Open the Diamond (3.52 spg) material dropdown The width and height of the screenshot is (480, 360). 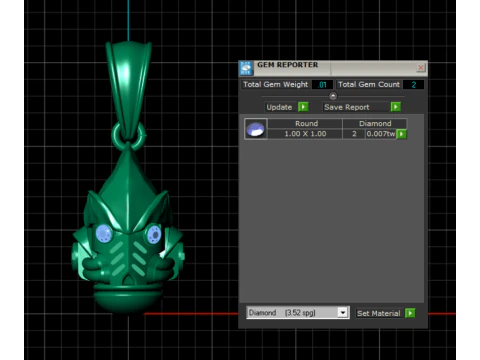[x=342, y=313]
